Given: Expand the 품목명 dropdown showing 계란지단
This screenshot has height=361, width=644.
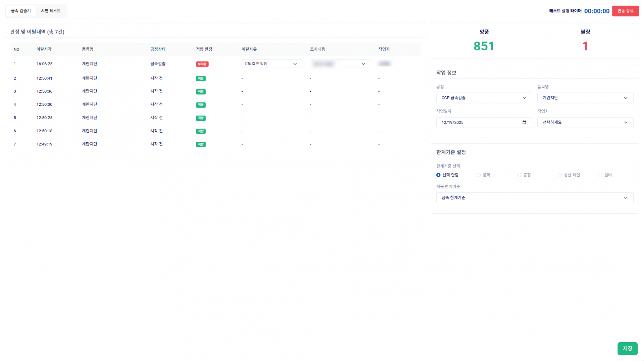Looking at the screenshot, I should [x=585, y=98].
